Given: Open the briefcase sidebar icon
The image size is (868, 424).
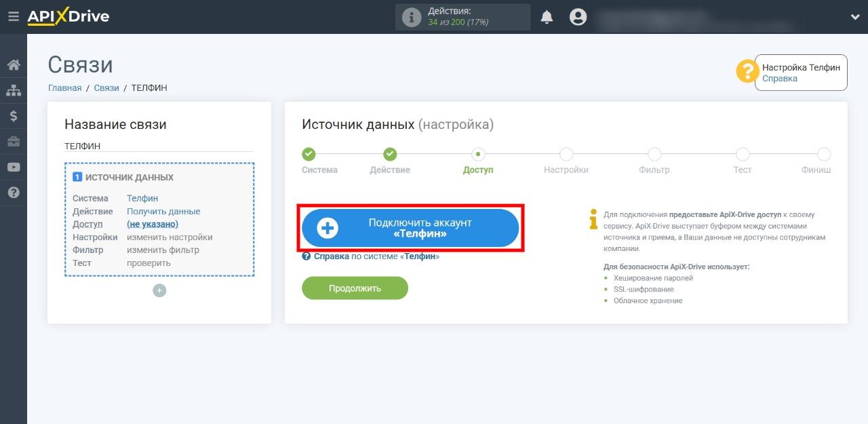Looking at the screenshot, I should coord(14,142).
